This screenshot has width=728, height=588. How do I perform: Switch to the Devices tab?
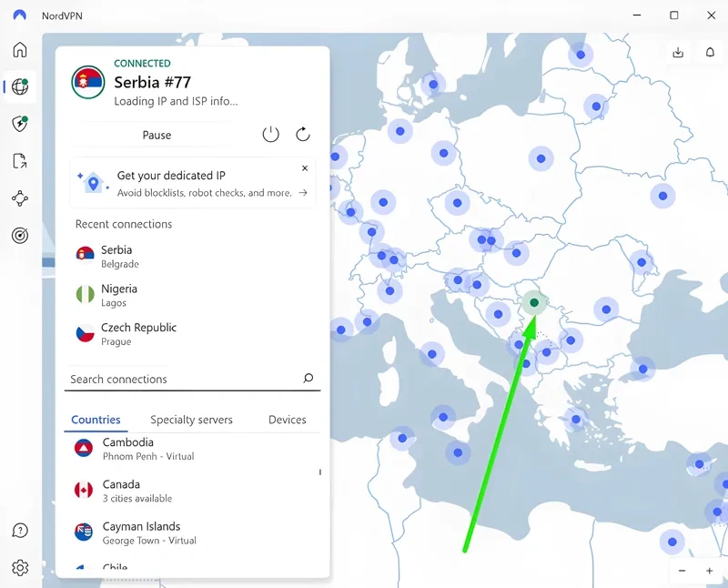[288, 420]
